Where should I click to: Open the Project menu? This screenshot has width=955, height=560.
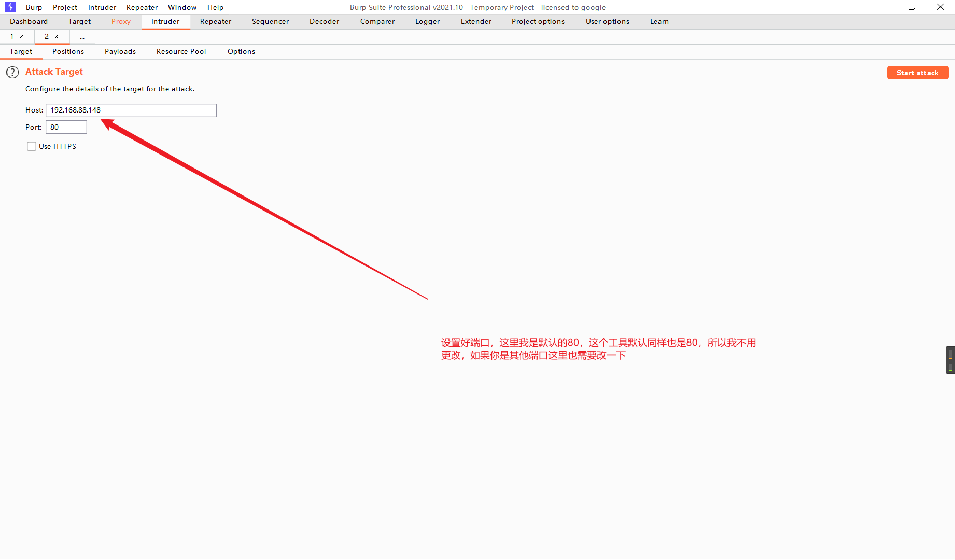click(x=65, y=7)
